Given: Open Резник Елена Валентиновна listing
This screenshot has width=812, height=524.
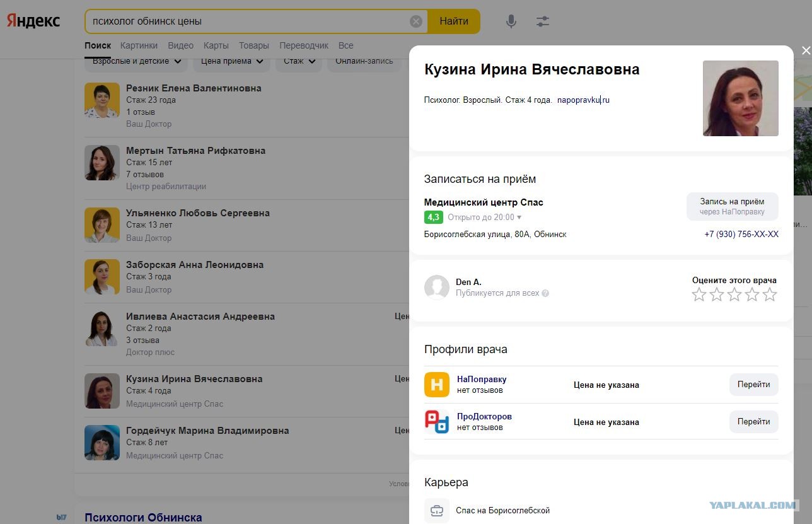Looking at the screenshot, I should [x=194, y=88].
